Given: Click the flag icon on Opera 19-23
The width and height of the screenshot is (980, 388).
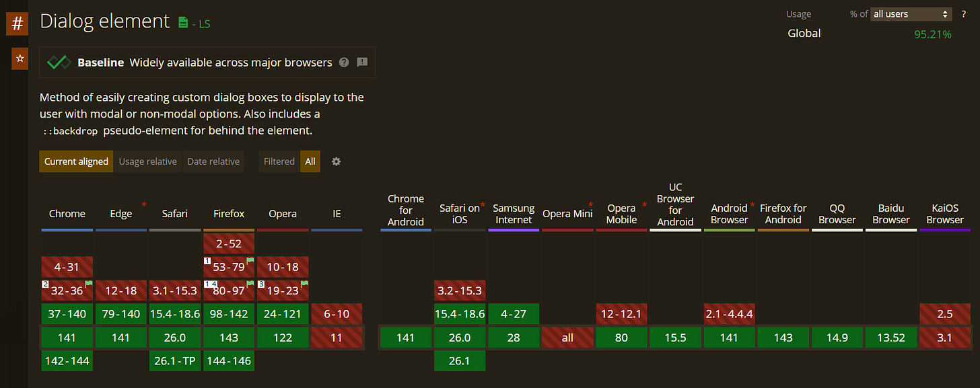Looking at the screenshot, I should (x=304, y=285).
